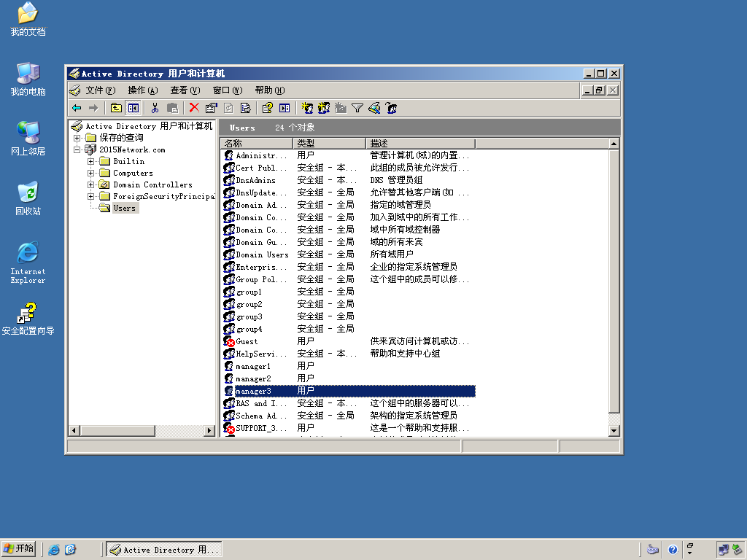This screenshot has height=560, width=747.
Task: Open the 窗口(W) menu
Action: pyautogui.click(x=228, y=90)
